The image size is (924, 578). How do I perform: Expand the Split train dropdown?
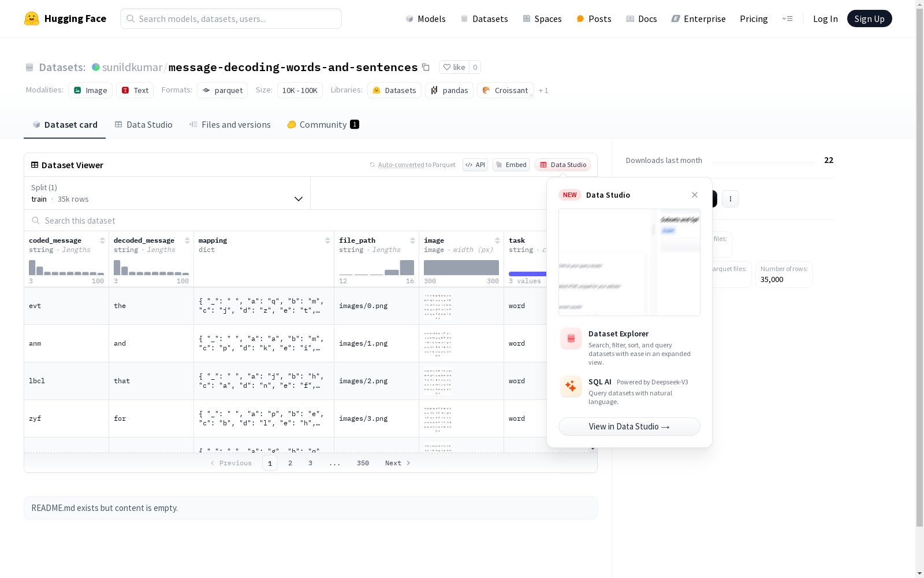[167, 193]
